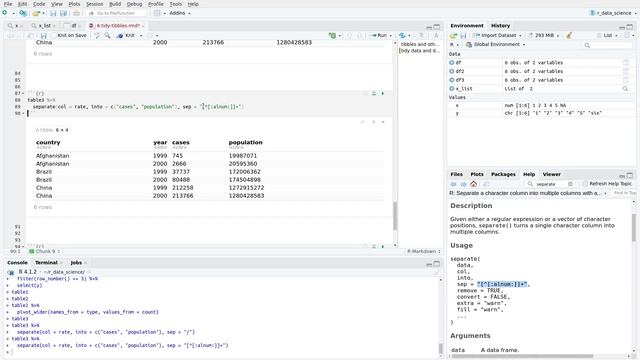Click the Insert Chunk green icon
The height and width of the screenshot is (360, 640).
point(332,36)
